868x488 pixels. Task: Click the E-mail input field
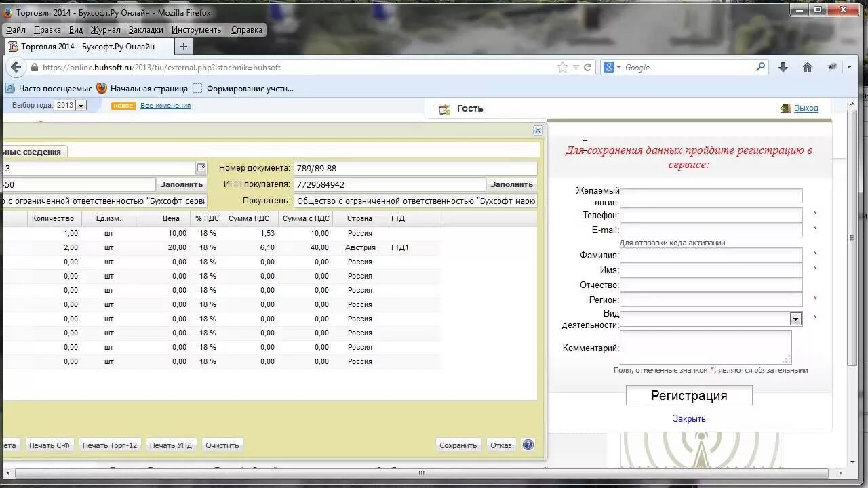pyautogui.click(x=711, y=230)
